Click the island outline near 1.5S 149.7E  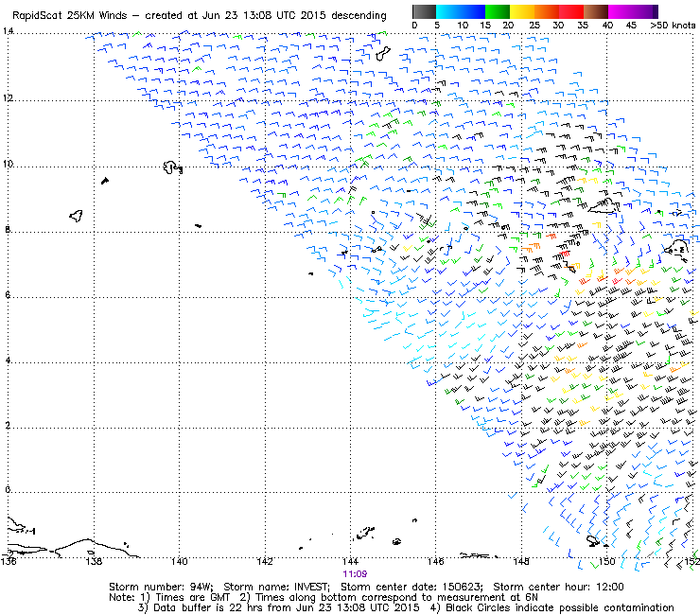tap(593, 541)
